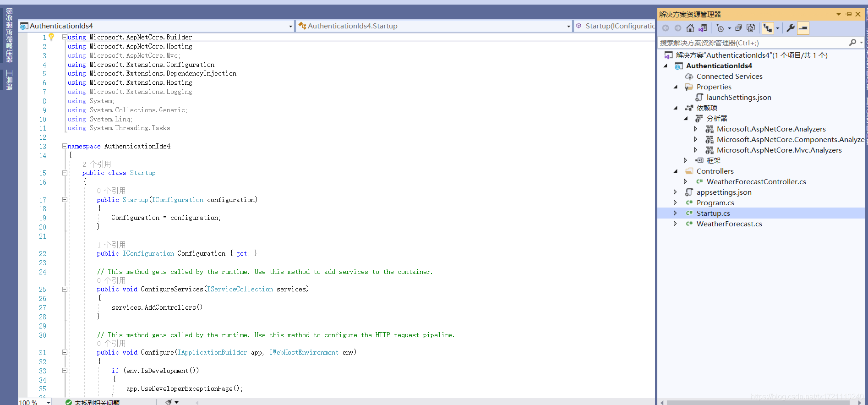Collapse the Startup constructor outline toggle
The height and width of the screenshot is (405, 868).
click(x=65, y=200)
